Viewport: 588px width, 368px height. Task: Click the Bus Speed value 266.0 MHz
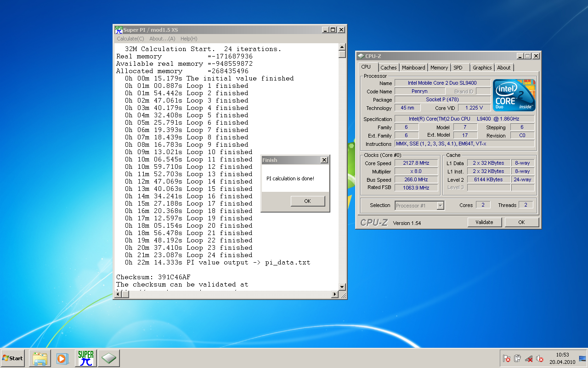click(x=415, y=180)
